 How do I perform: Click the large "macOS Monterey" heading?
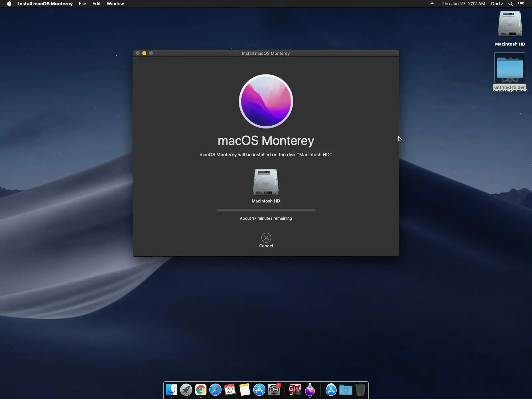[266, 141]
